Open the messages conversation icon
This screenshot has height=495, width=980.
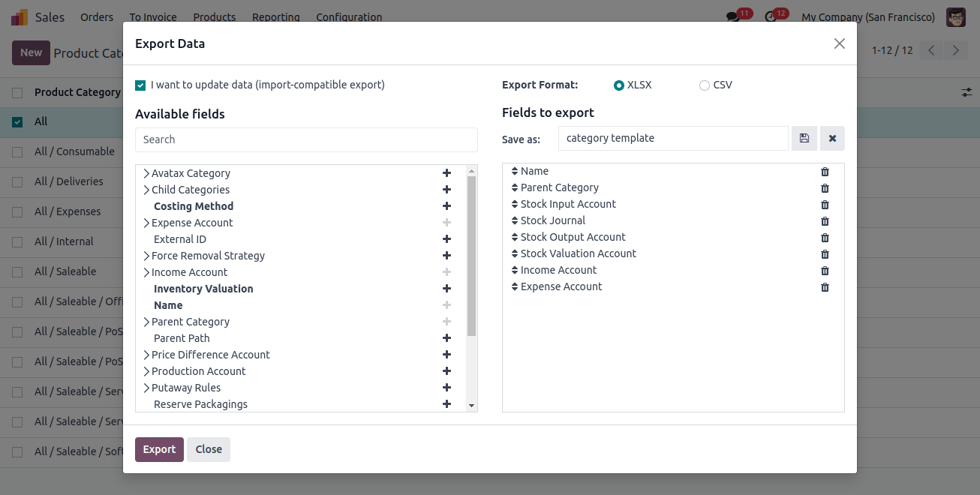(732, 17)
